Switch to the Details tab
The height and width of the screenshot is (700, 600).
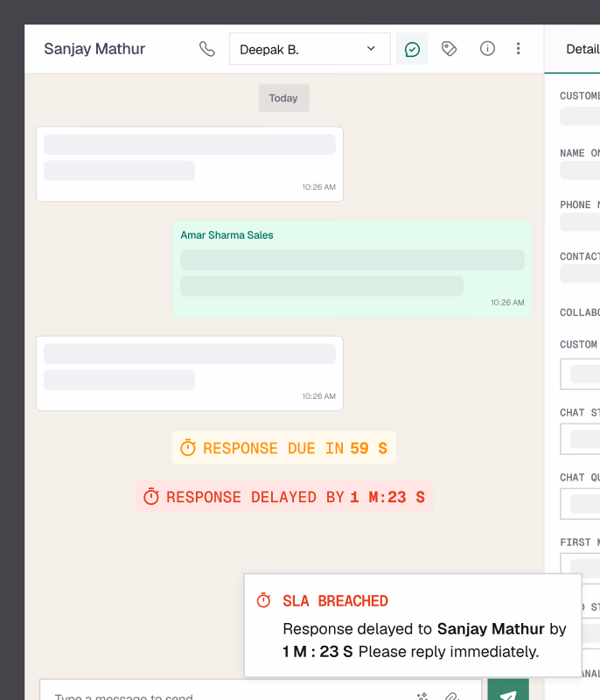[x=582, y=49]
